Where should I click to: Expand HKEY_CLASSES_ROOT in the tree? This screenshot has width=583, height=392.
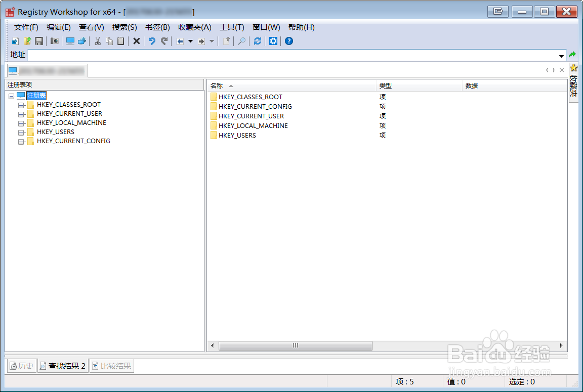click(21, 105)
